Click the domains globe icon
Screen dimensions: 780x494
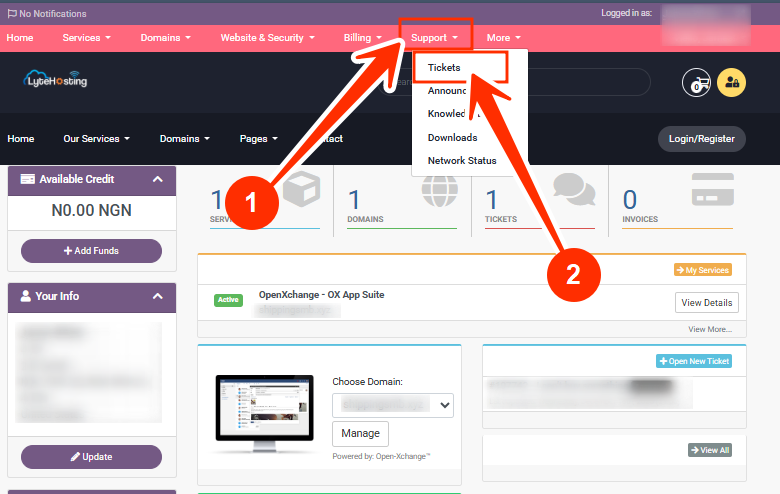pos(439,189)
